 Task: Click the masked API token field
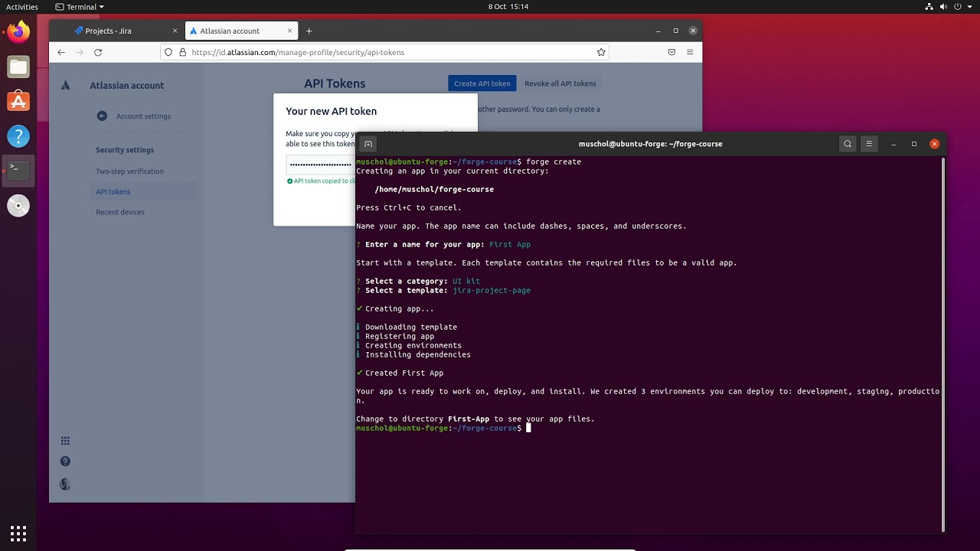point(321,165)
